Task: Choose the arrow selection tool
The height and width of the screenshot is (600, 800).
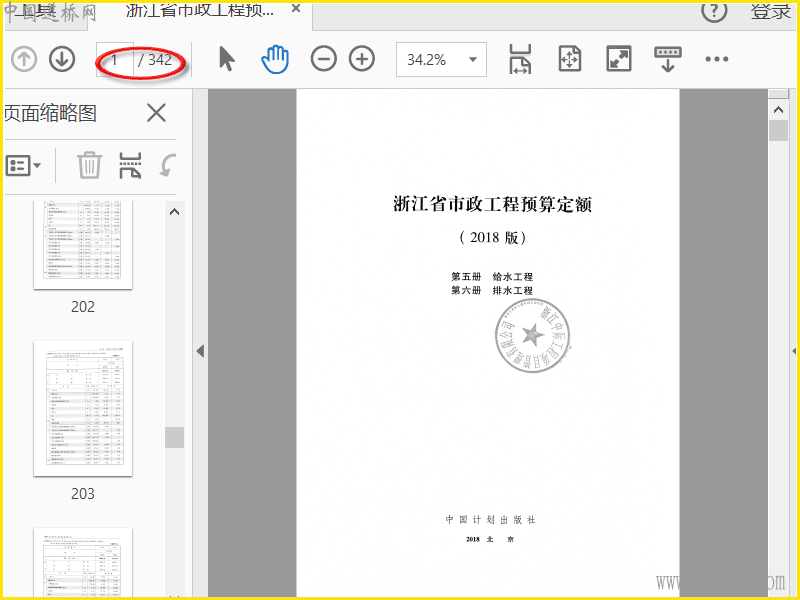Action: pos(227,59)
